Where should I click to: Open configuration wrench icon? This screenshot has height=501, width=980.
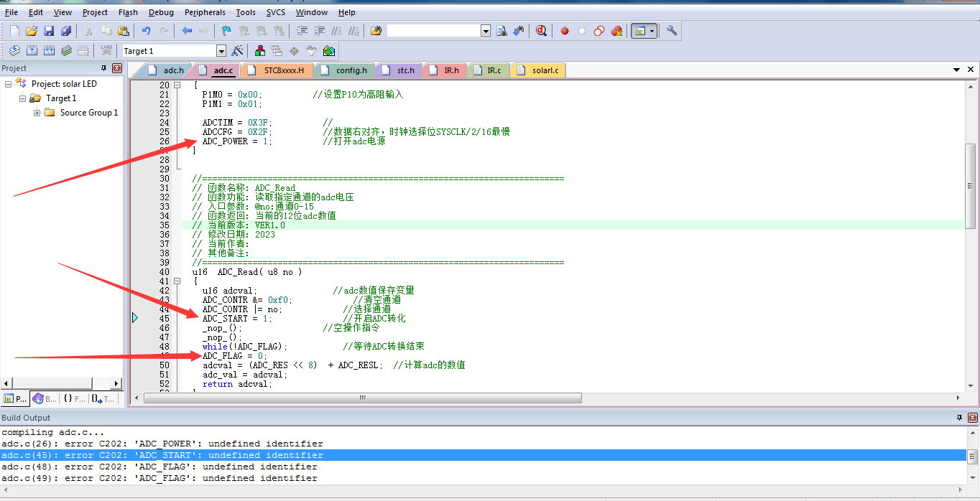(672, 31)
